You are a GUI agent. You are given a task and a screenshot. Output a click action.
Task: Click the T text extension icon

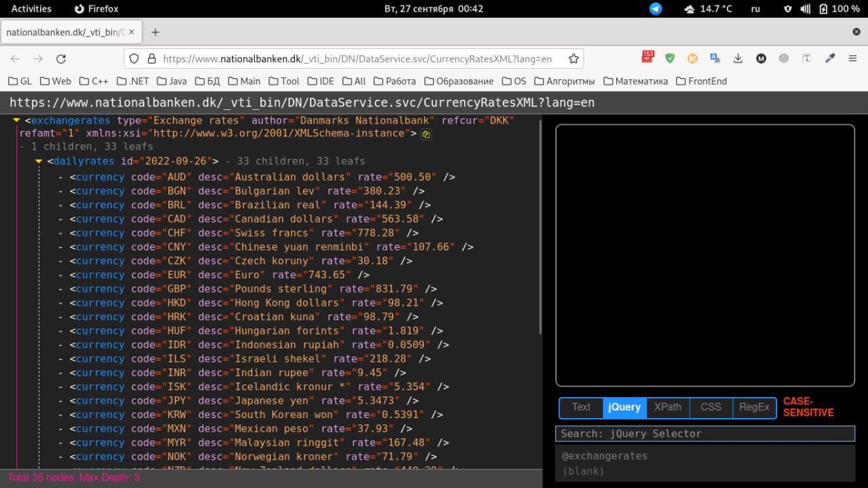807,59
